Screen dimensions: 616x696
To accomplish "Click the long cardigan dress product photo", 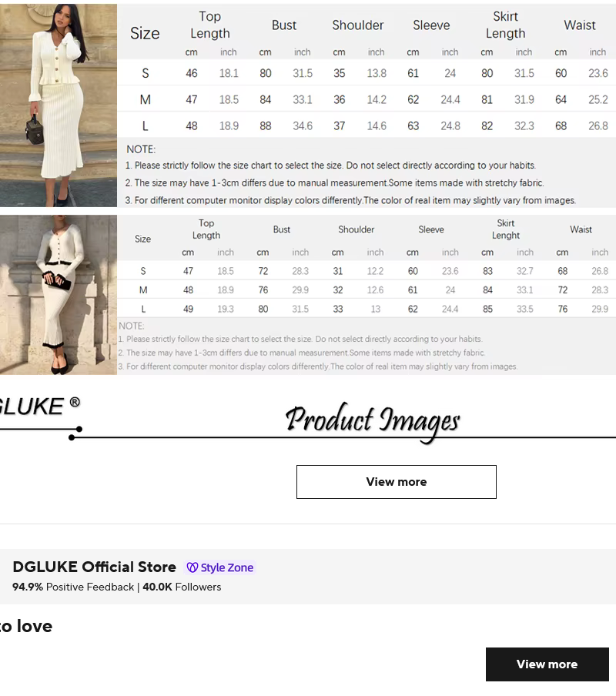I will (x=58, y=294).
